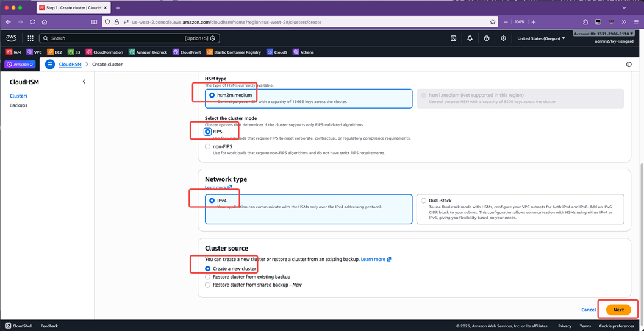
Task: Open console settings gear
Action: pos(503,38)
